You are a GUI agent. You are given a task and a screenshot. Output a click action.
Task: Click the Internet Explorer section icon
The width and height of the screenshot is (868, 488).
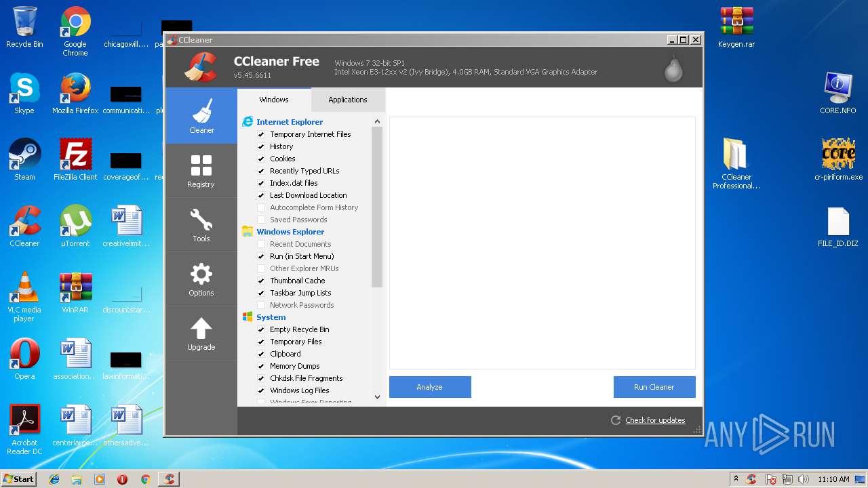pos(248,122)
